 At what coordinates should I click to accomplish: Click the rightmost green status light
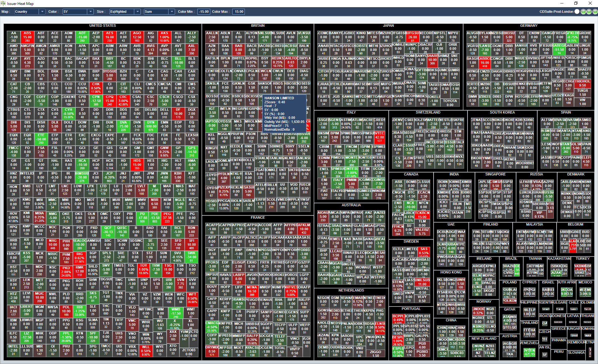point(595,12)
